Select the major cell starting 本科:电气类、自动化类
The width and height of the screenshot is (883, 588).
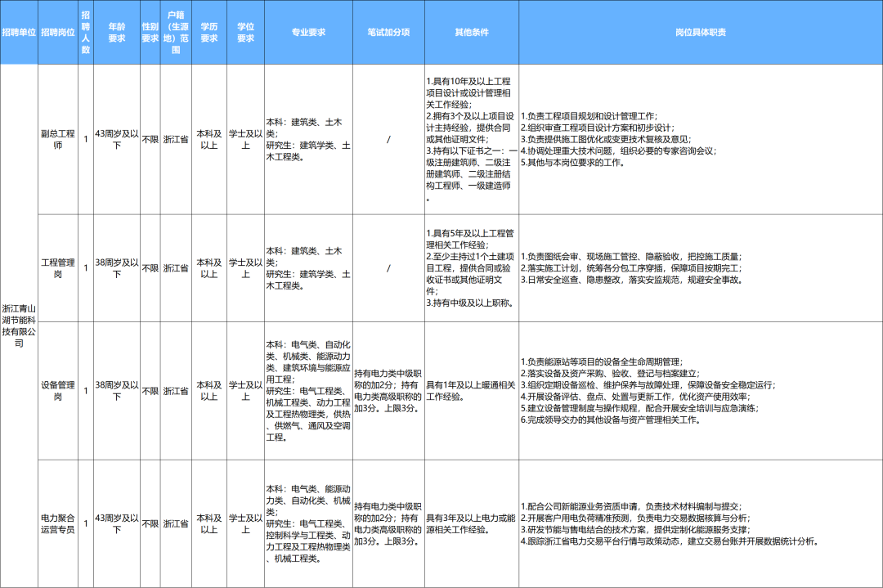click(x=308, y=391)
